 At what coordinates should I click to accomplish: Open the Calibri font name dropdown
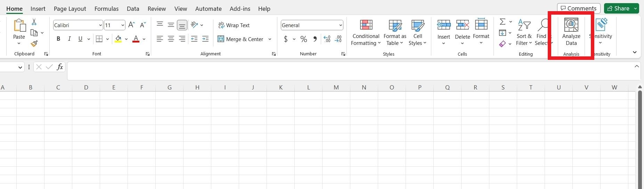point(100,25)
